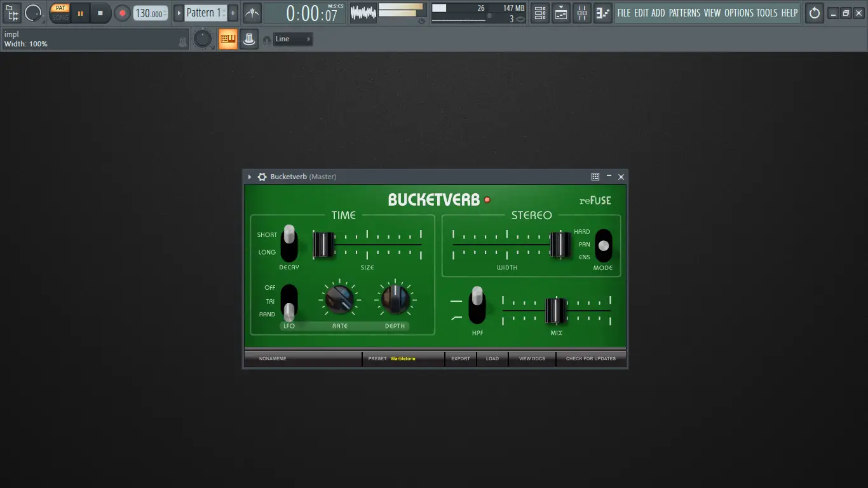Click the DEPTH knob
868x488 pixels.
point(395,299)
